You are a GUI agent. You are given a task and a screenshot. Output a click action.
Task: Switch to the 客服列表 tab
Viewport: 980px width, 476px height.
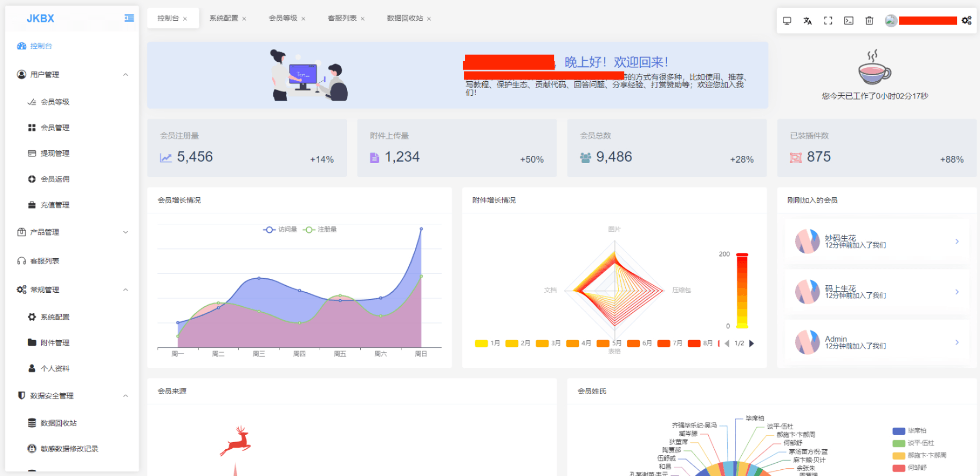[341, 18]
